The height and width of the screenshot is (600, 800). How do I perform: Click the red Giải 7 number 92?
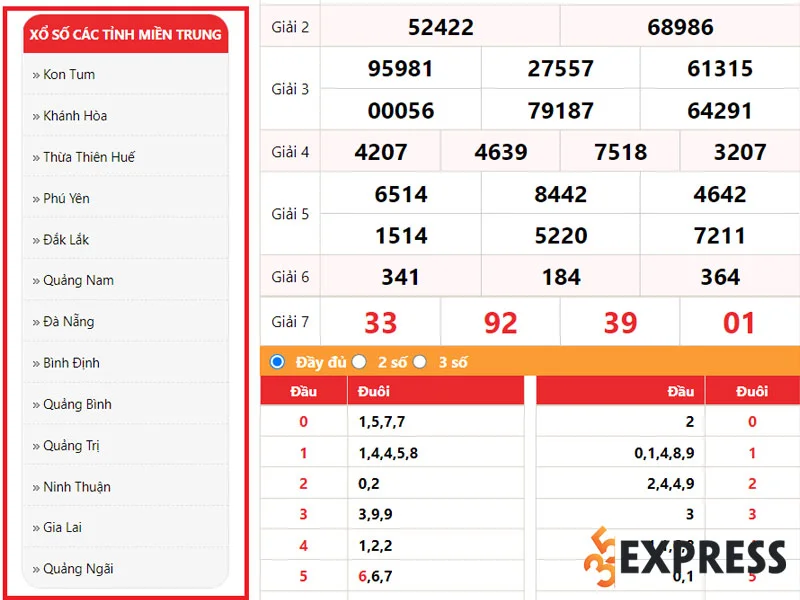click(x=501, y=323)
